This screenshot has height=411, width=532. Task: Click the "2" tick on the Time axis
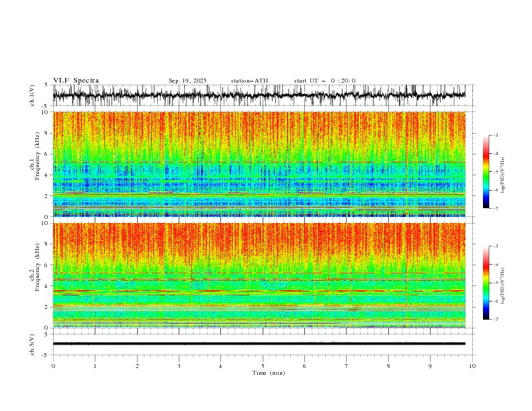tap(137, 366)
